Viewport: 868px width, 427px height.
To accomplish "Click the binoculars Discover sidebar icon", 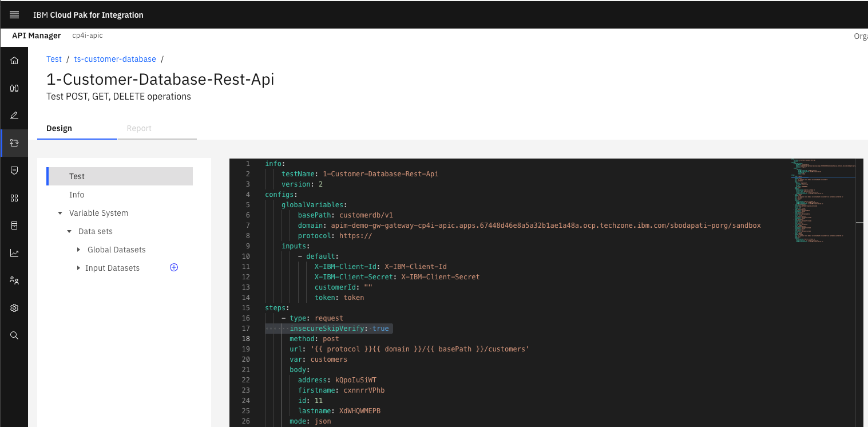I will [14, 88].
